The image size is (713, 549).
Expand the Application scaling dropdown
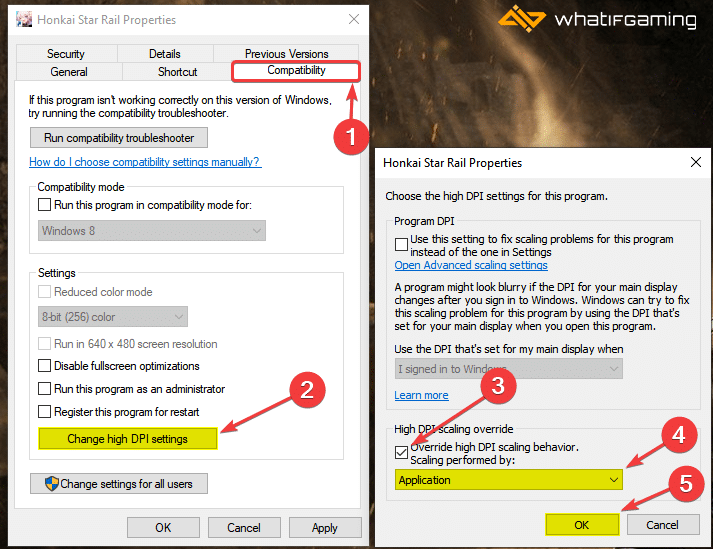pos(509,480)
